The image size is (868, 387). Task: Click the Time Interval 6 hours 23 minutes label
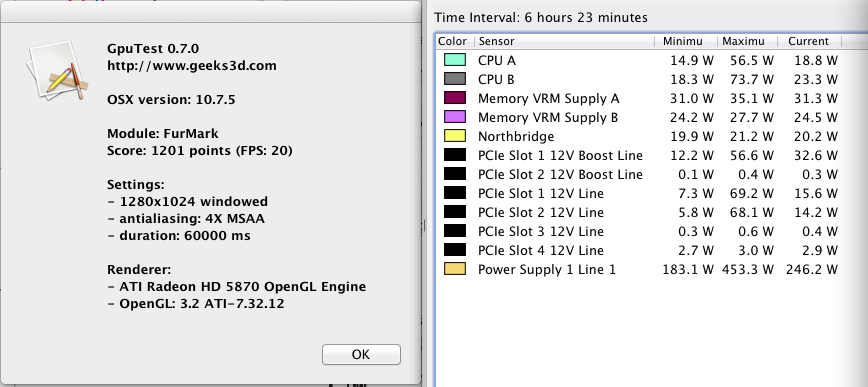pos(541,18)
